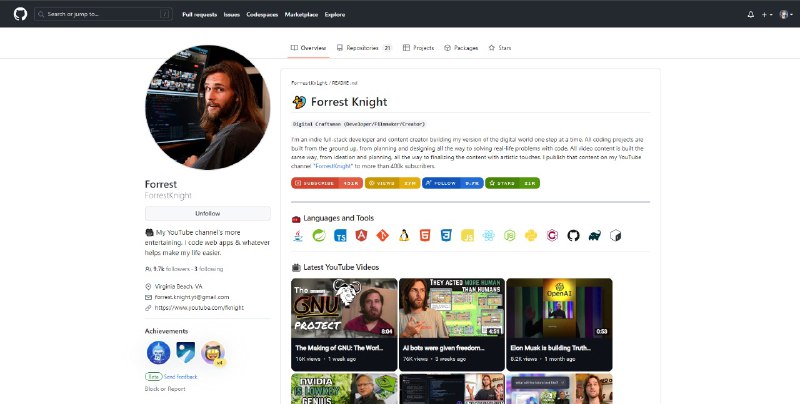Open The Making of GNU video thumbnail
Screen dimensions: 800x404
[x=344, y=308]
